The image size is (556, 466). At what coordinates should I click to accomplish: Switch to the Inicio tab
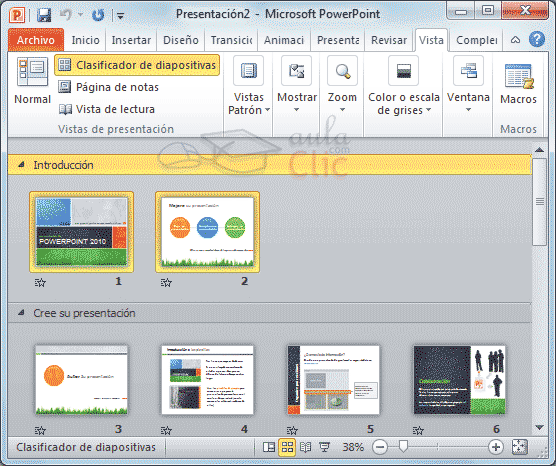(x=85, y=40)
